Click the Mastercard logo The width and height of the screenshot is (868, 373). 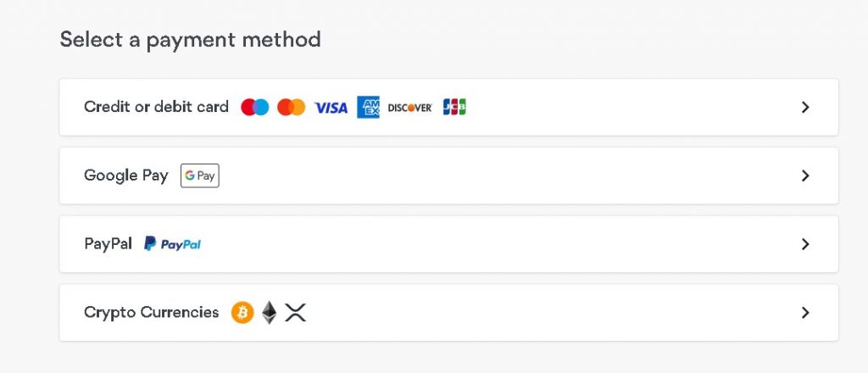292,108
